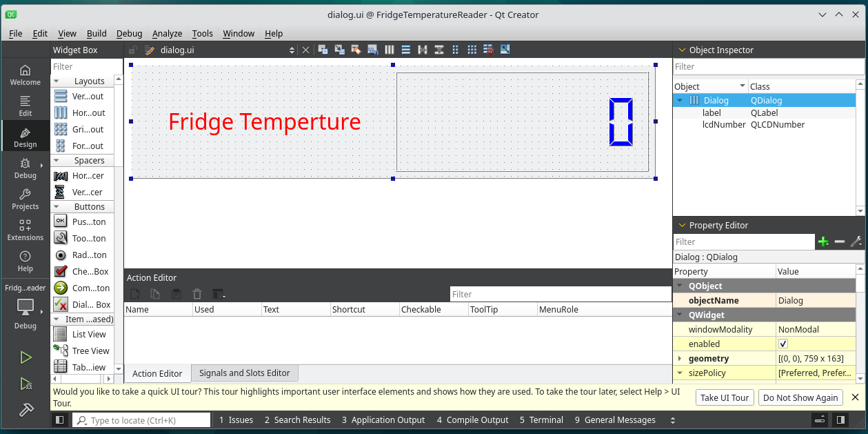Click the Widget Box filter field
This screenshot has width=868, height=434.
[86, 67]
